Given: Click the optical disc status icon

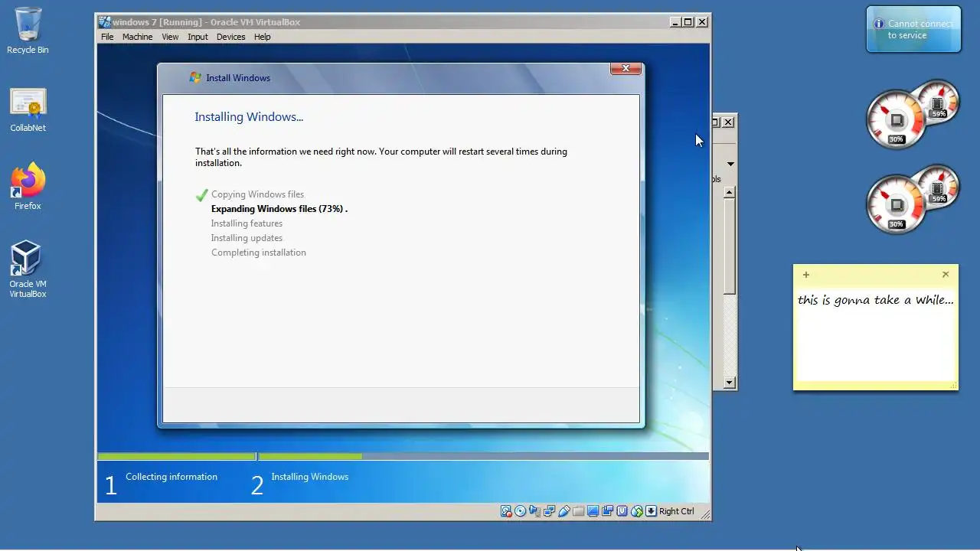Looking at the screenshot, I should coord(520,511).
